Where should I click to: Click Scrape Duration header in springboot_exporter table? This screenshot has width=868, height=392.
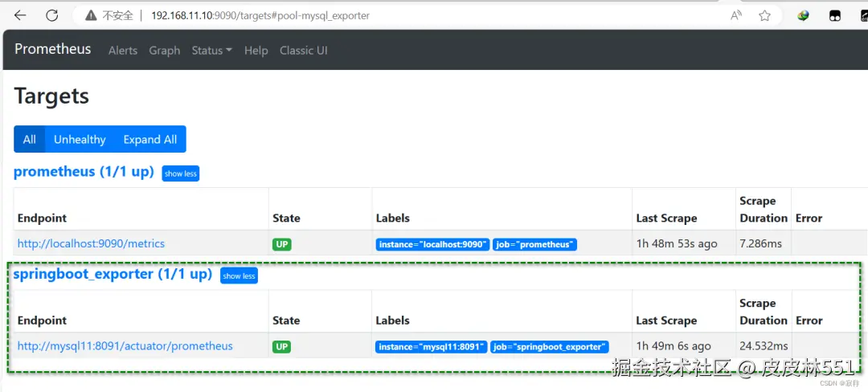[764, 312]
